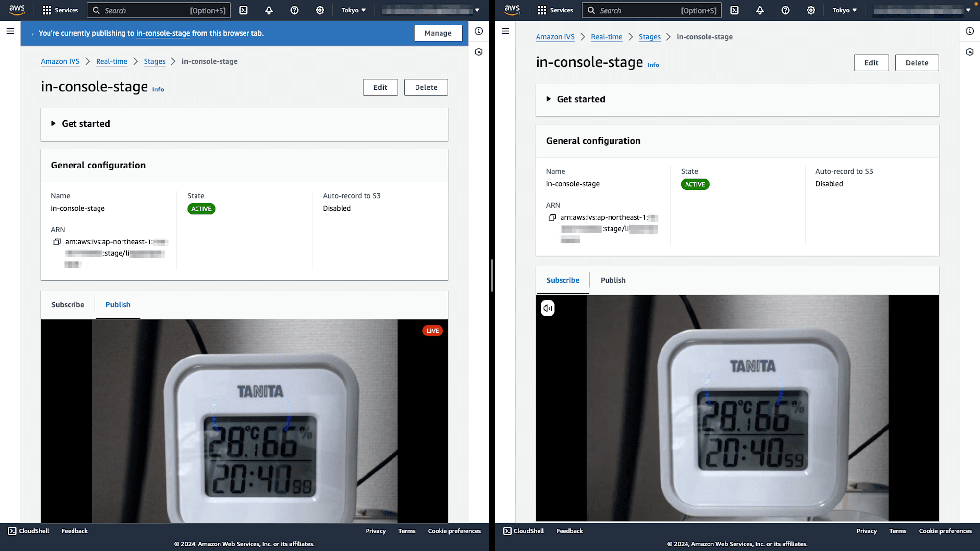The width and height of the screenshot is (980, 551).
Task: Toggle audio on subscribe video in right window
Action: [547, 308]
